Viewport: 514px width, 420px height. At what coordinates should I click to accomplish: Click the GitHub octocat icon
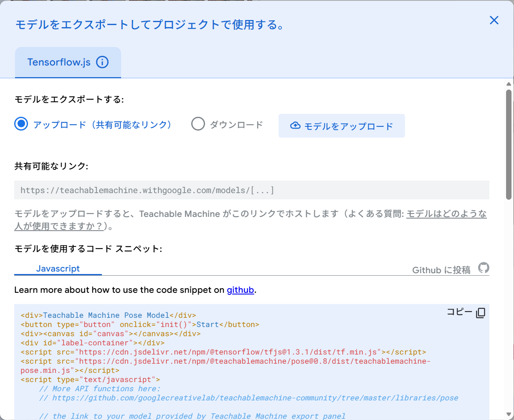(484, 268)
